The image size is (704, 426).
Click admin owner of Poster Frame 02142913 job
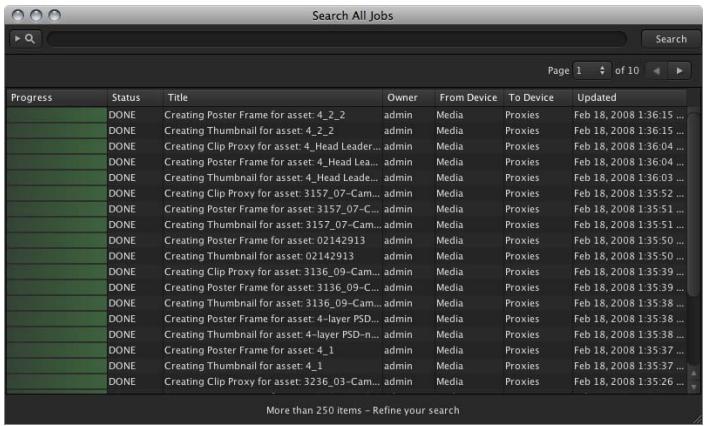tap(398, 241)
